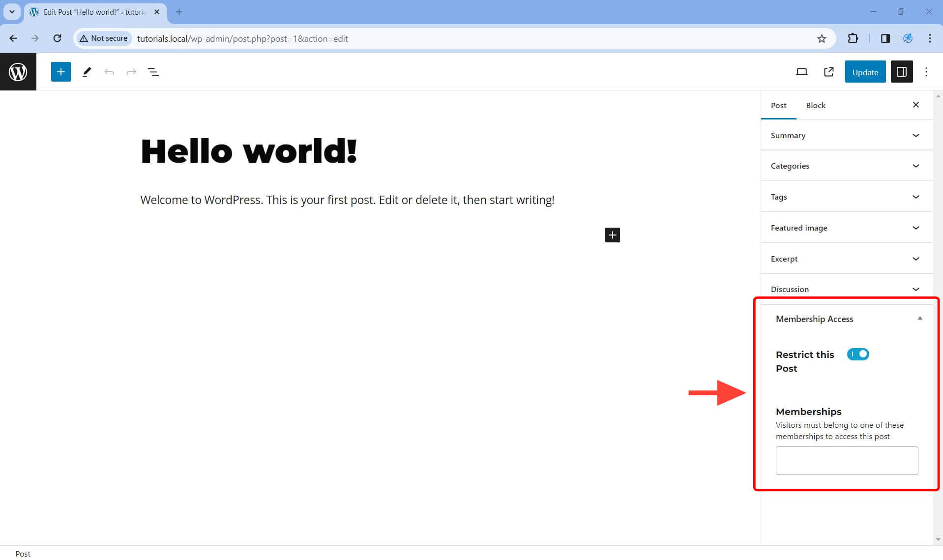Add block with black plus button

coord(612,235)
